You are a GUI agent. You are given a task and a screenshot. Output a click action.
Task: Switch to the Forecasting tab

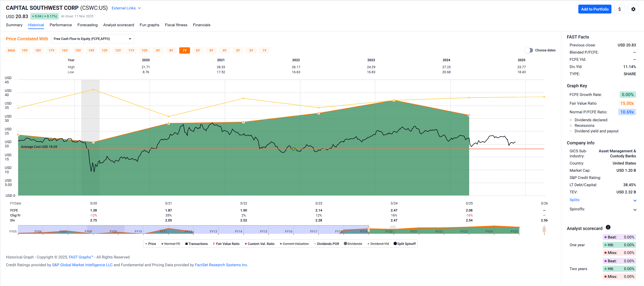click(x=87, y=25)
